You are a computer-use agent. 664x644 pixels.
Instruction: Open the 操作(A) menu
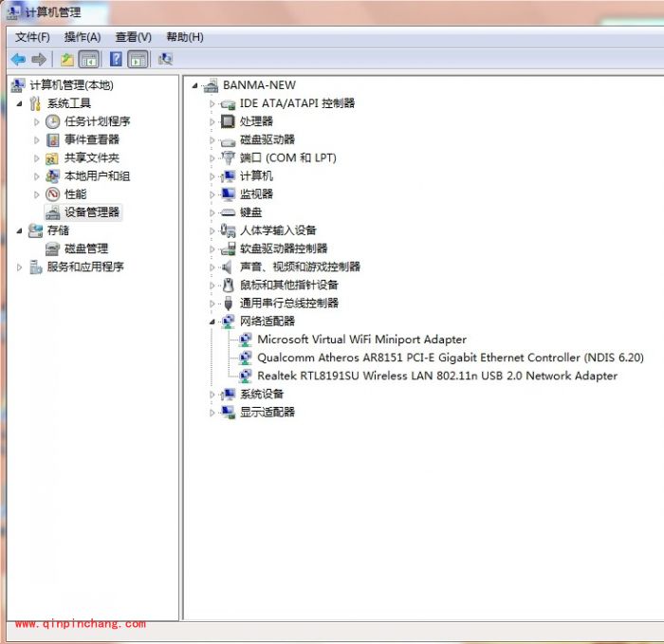(x=83, y=37)
